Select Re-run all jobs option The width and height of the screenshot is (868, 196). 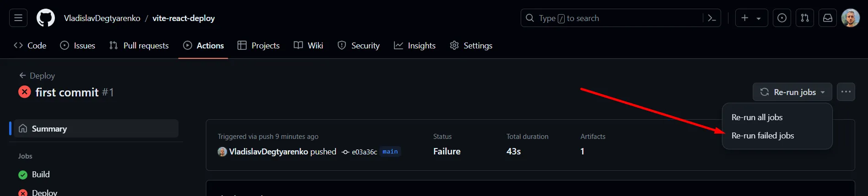coord(757,117)
